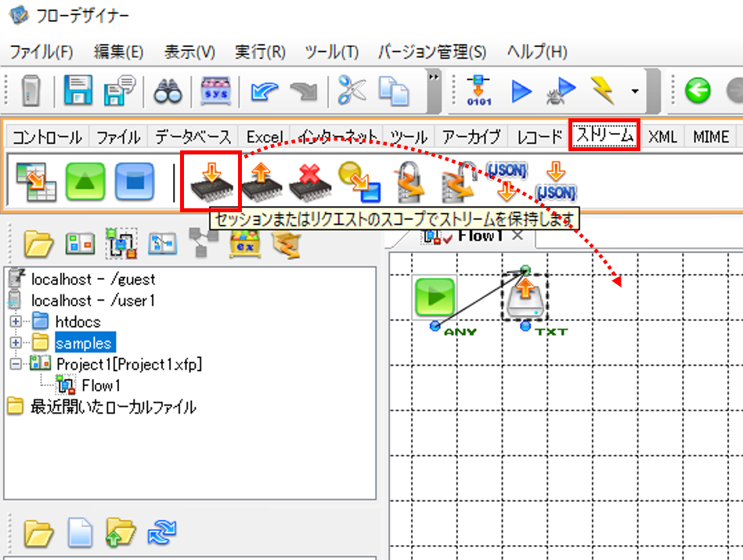
Task: Open the ツール(T) menu
Action: coord(331,51)
